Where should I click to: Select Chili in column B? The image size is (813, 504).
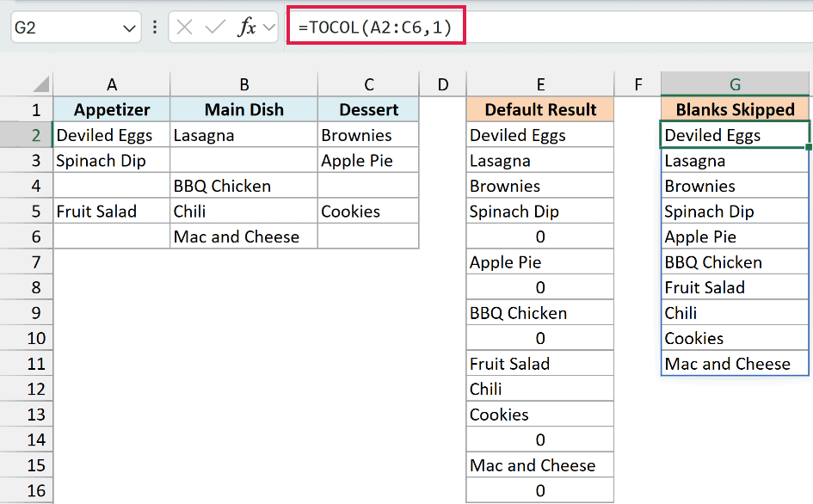tap(243, 211)
